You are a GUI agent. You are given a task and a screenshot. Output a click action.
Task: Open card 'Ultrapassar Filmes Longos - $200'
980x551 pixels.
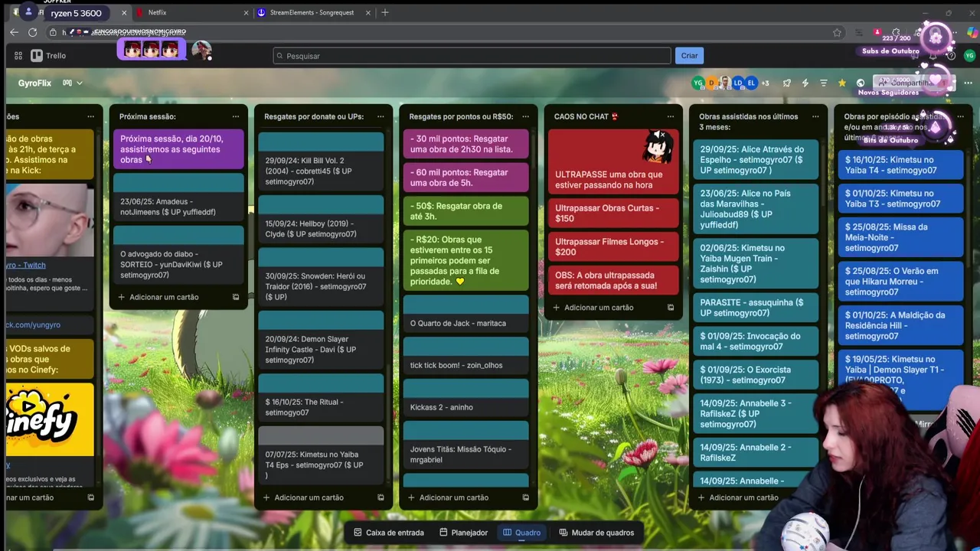(613, 247)
